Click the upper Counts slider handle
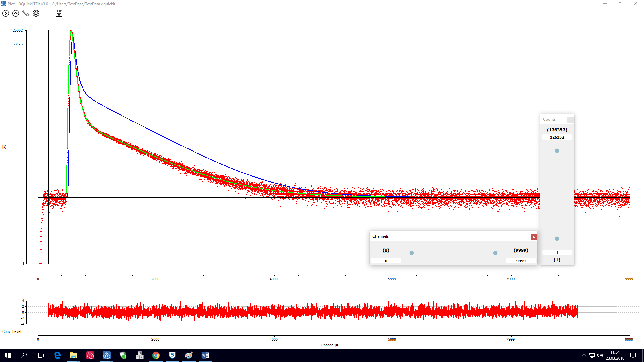This screenshot has width=644, height=362. tap(557, 151)
